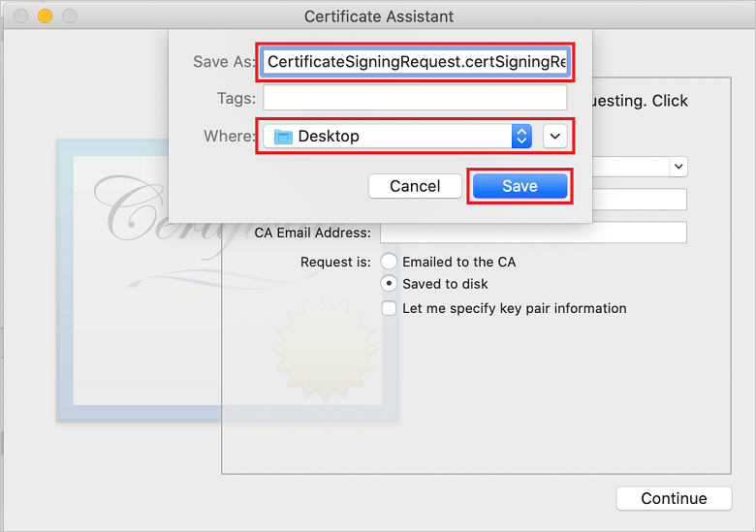Select Emailed to the CA radio option
Screen dimensions: 756x532
click(x=389, y=262)
